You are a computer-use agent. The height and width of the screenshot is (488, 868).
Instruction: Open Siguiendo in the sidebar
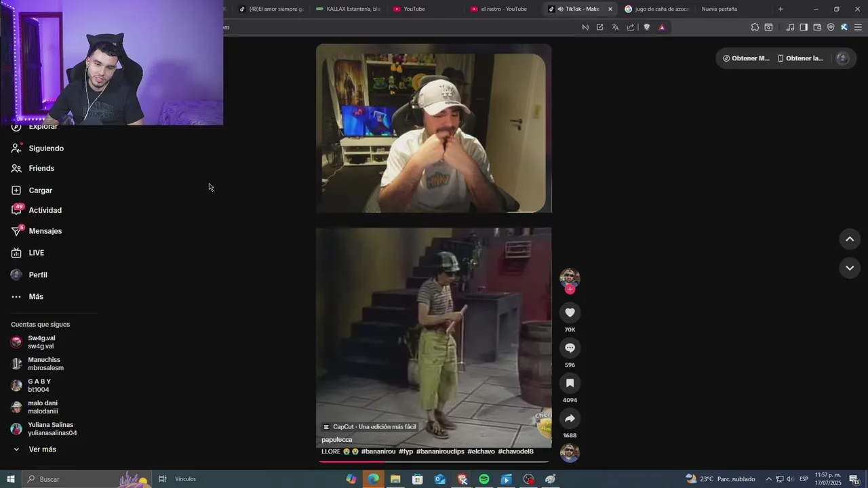tap(46, 148)
